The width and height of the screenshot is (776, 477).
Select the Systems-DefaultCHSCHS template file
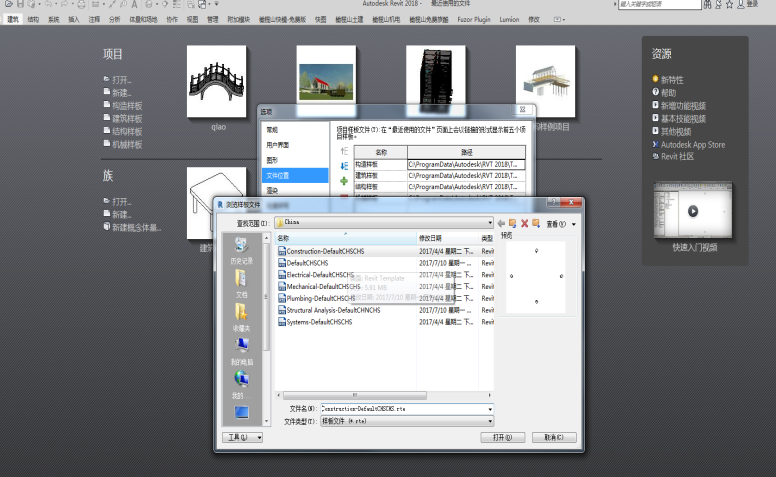pyautogui.click(x=315, y=322)
